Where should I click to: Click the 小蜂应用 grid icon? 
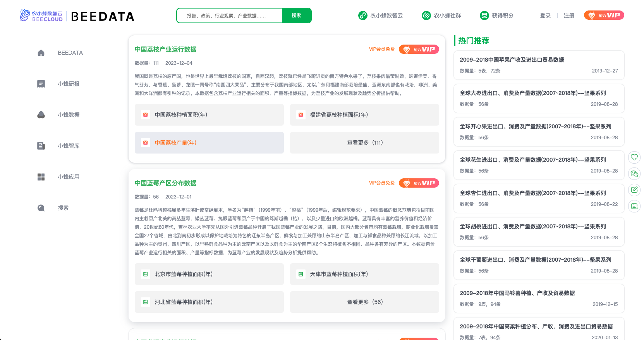click(x=41, y=177)
